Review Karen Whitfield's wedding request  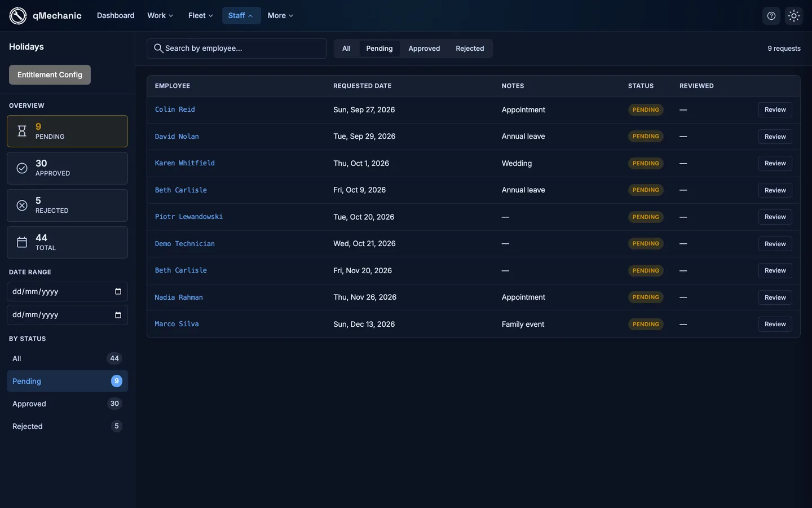[x=775, y=163]
